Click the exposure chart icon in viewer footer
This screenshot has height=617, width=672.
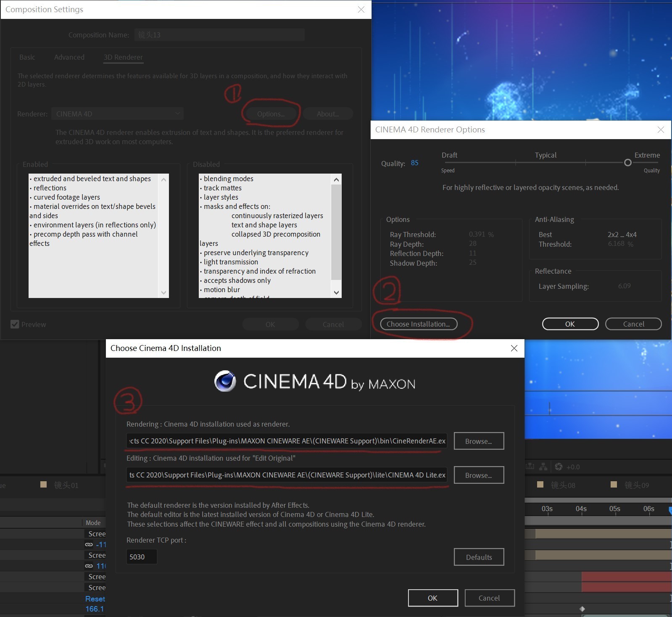(x=530, y=467)
